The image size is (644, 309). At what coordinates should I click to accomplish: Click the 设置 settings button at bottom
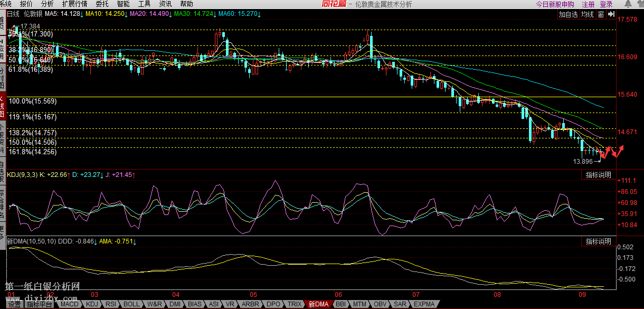(x=15, y=304)
